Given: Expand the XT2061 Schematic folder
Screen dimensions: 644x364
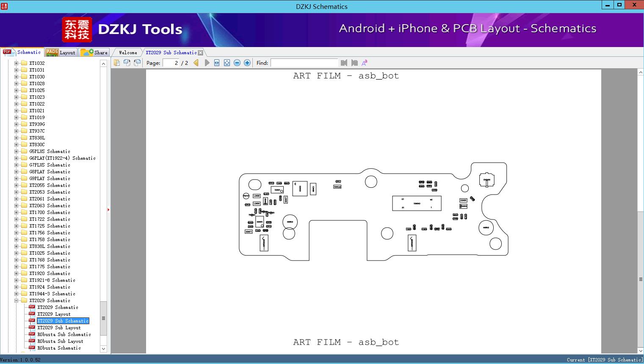Looking at the screenshot, I should pos(17,199).
